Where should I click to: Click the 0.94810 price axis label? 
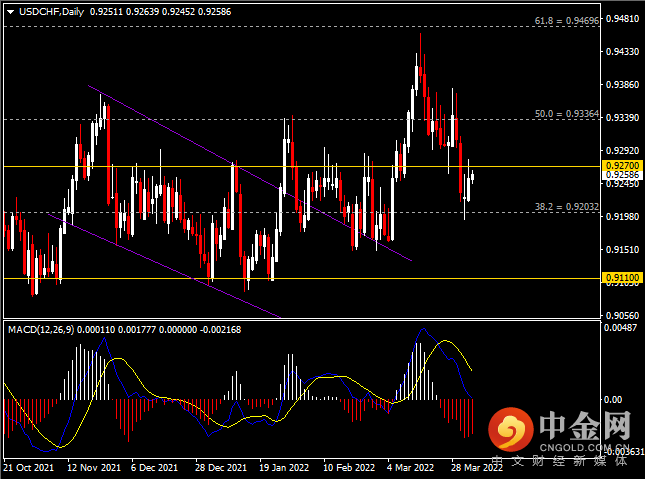622,19
